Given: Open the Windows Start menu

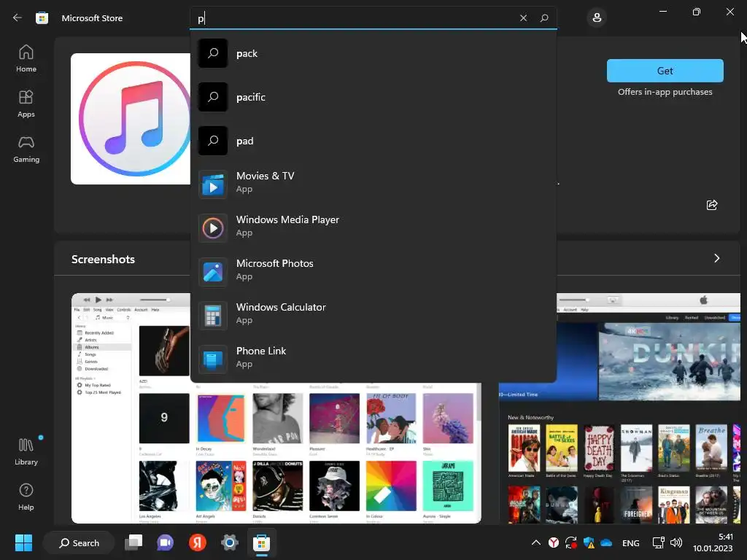Looking at the screenshot, I should [x=23, y=542].
